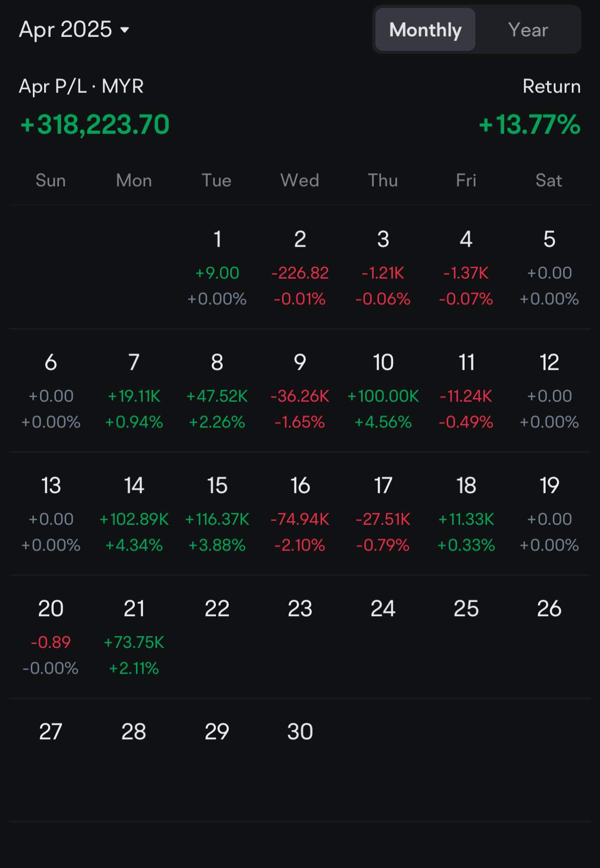Select April 15 showing +116.37K
Screen dimensions: 600x868
click(217, 514)
